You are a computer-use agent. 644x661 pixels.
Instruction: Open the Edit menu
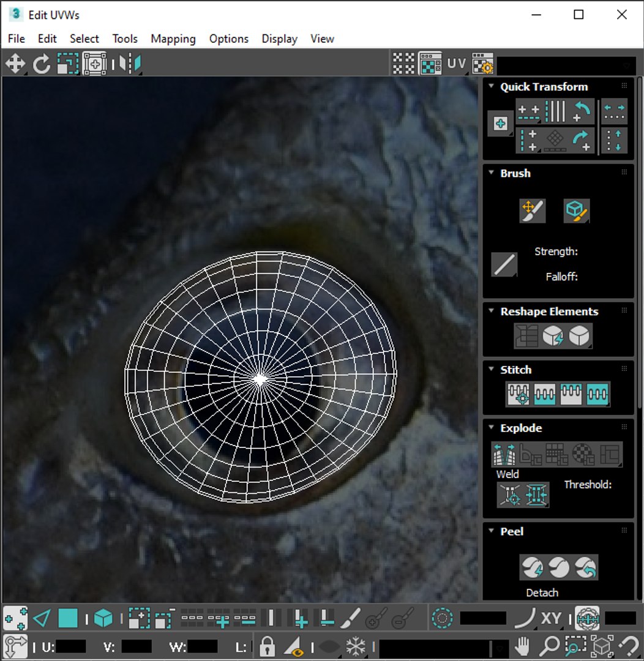[47, 39]
